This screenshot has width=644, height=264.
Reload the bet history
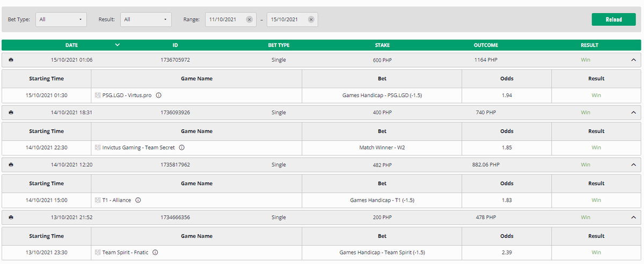(x=613, y=19)
